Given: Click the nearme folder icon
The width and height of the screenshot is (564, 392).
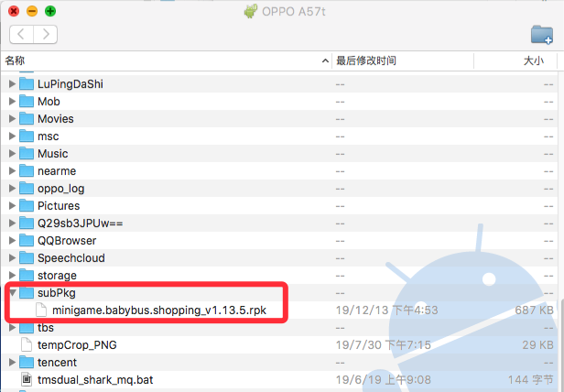Looking at the screenshot, I should point(27,170).
